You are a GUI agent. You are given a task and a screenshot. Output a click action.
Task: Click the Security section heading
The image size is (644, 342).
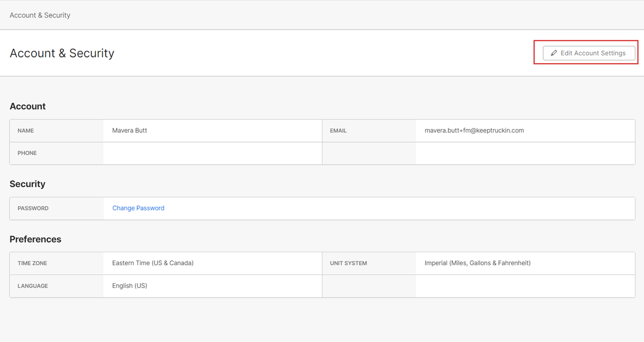[x=28, y=184]
